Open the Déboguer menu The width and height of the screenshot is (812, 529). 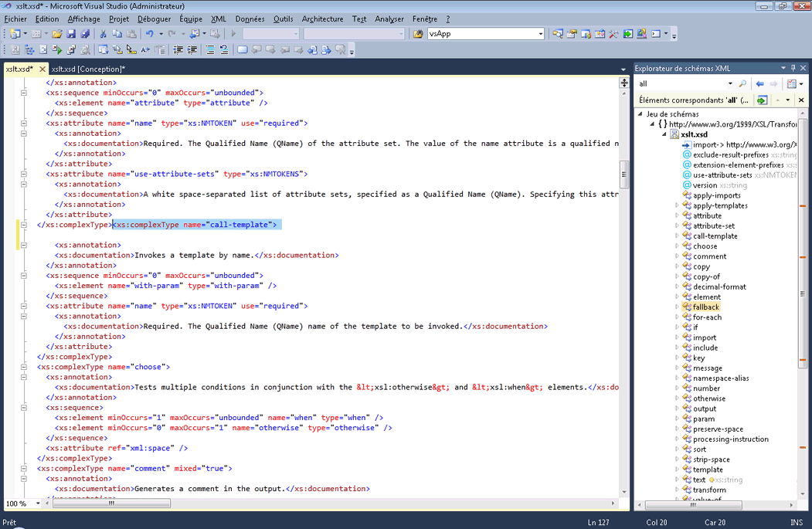coord(155,19)
